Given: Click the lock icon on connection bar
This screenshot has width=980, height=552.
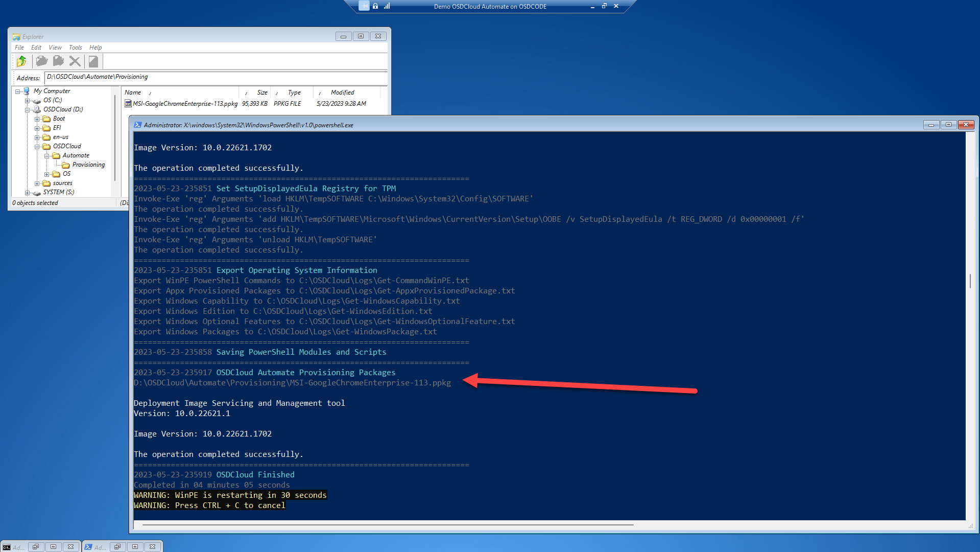Looking at the screenshot, I should click(x=375, y=6).
